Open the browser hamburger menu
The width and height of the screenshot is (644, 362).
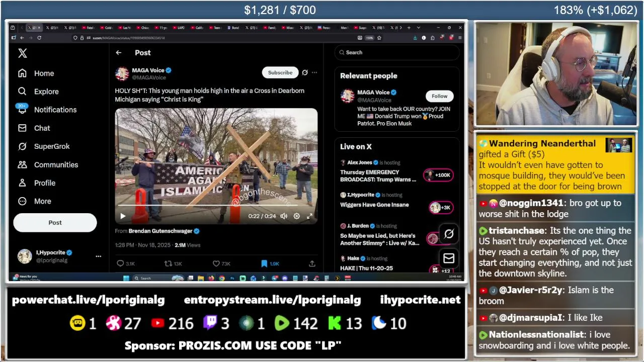(x=460, y=38)
